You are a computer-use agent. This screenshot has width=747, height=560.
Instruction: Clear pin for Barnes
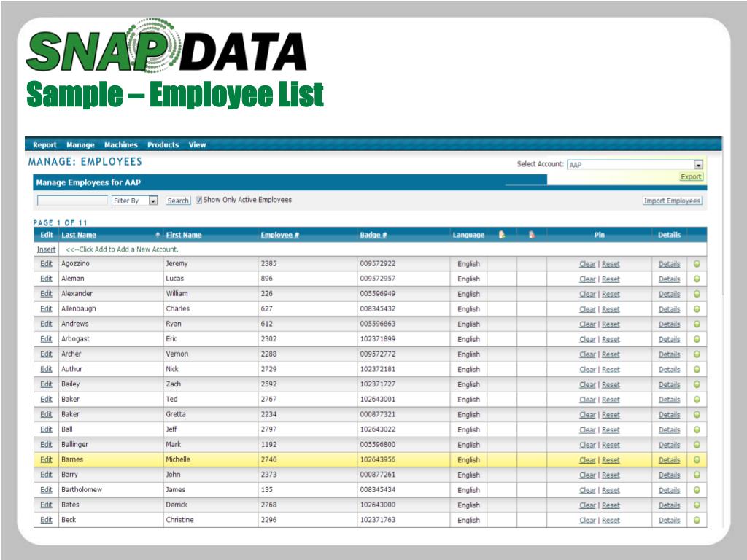587,460
